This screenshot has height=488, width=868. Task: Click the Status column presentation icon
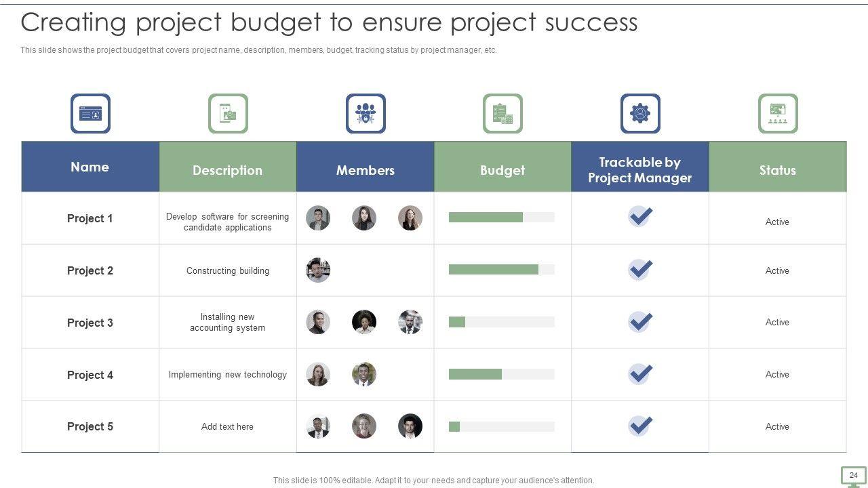click(x=778, y=113)
